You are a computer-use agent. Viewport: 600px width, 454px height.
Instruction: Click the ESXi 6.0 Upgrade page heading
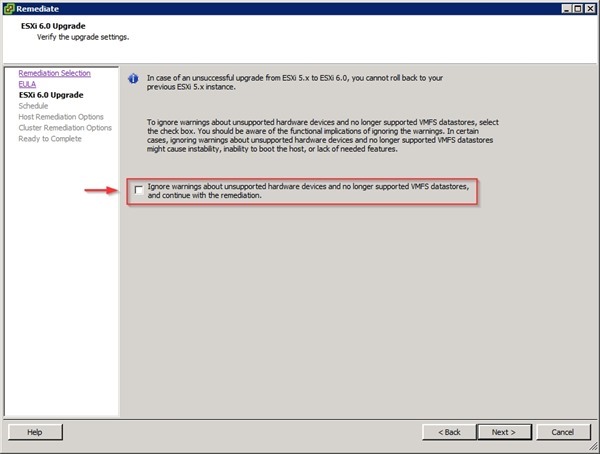click(x=53, y=26)
